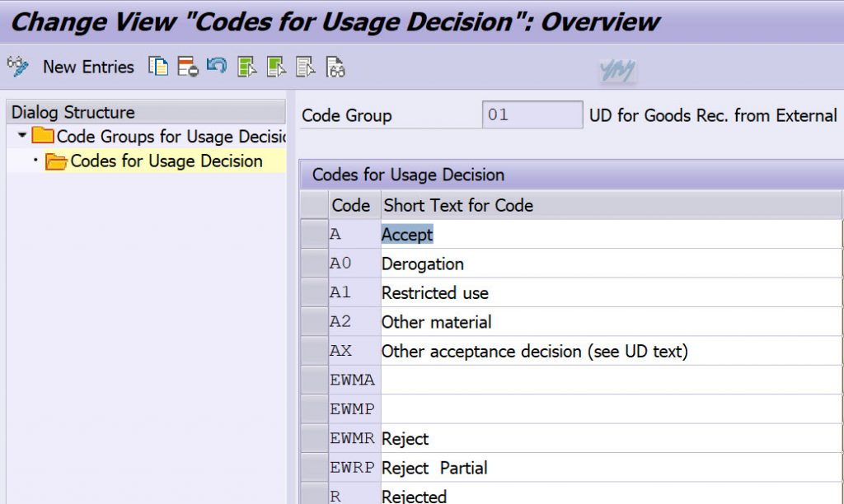Click the Dialog Structure panel header
The image size is (844, 504).
[x=145, y=112]
